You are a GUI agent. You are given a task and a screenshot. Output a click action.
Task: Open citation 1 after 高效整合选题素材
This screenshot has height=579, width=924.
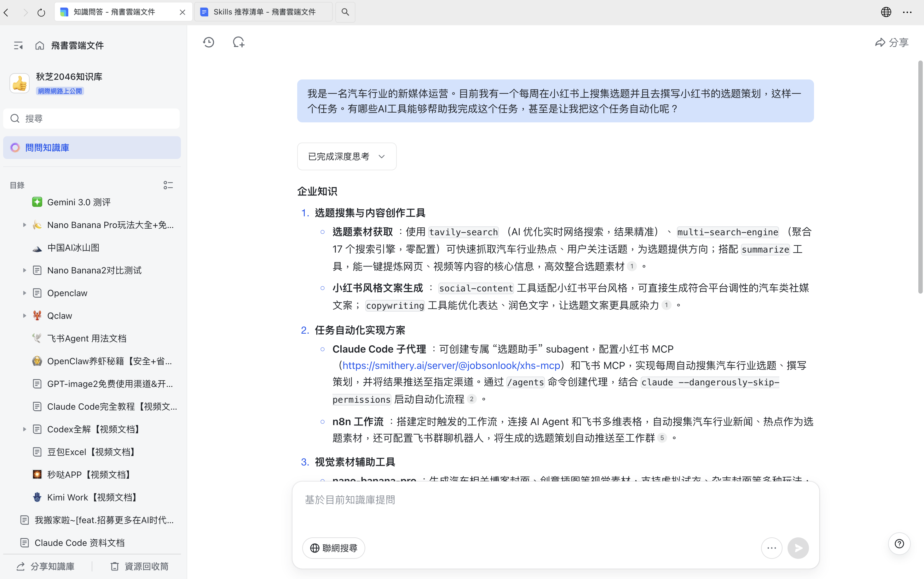[x=632, y=266]
